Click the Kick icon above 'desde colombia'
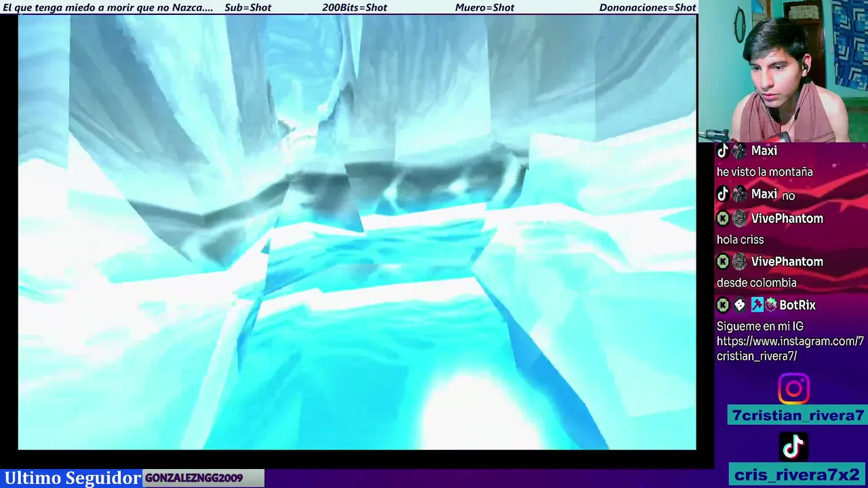Image resolution: width=868 pixels, height=488 pixels. click(723, 262)
